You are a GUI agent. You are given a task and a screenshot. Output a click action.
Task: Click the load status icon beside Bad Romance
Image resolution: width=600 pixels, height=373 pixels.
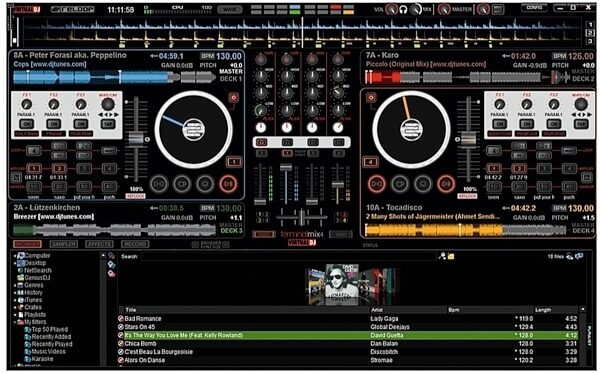[121, 319]
